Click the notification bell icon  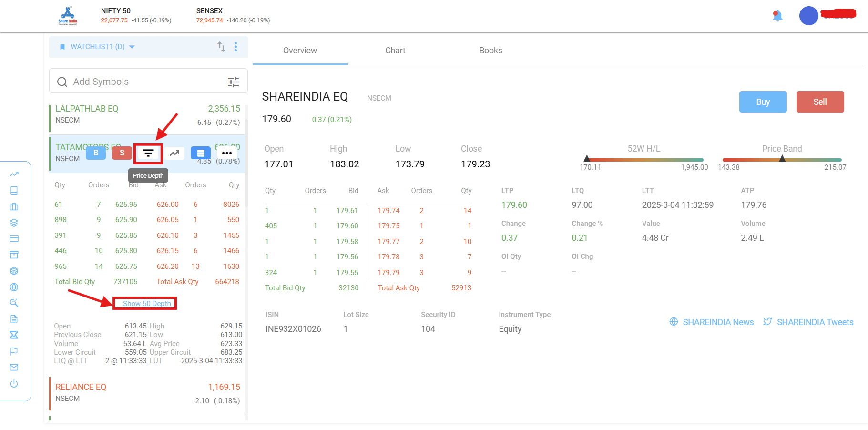pyautogui.click(x=777, y=16)
